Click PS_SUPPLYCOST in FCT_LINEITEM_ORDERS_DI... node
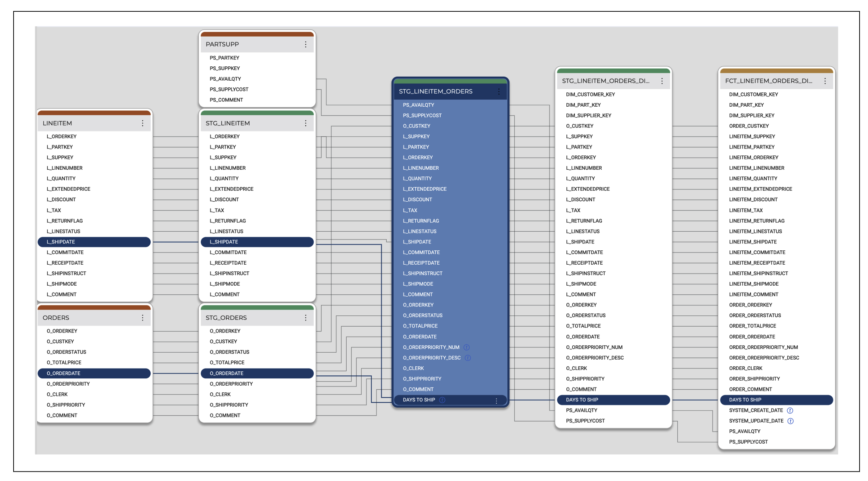868x481 pixels. [x=748, y=442]
